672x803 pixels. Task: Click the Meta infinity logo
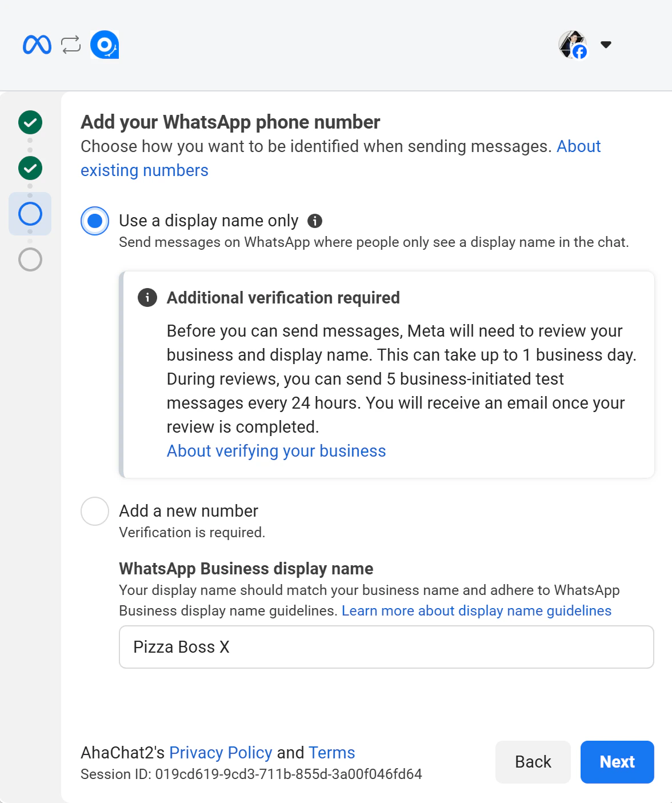(x=37, y=45)
